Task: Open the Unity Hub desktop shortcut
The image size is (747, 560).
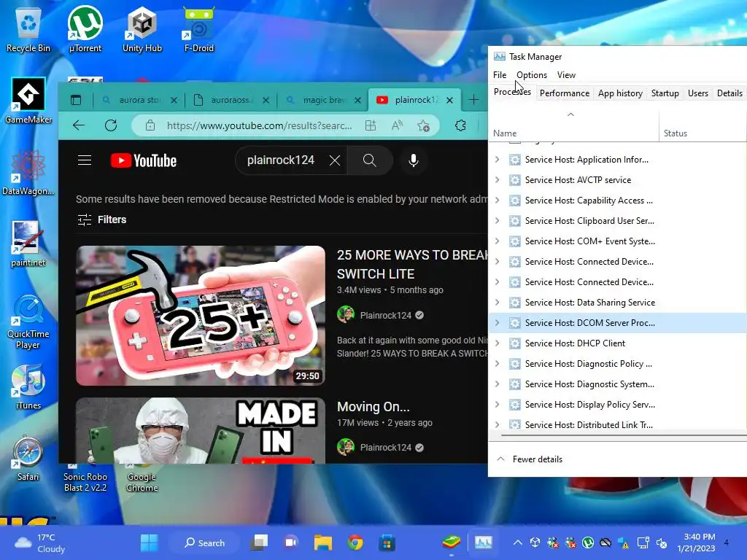Action: click(x=142, y=28)
